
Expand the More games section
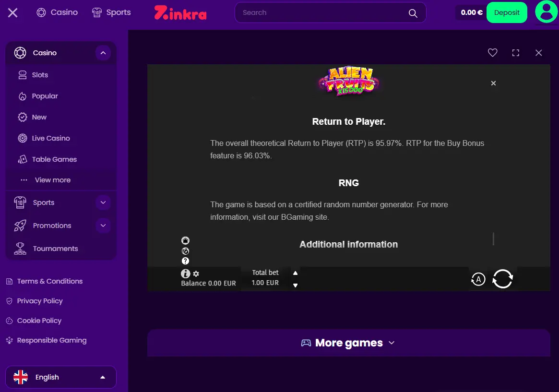point(348,343)
